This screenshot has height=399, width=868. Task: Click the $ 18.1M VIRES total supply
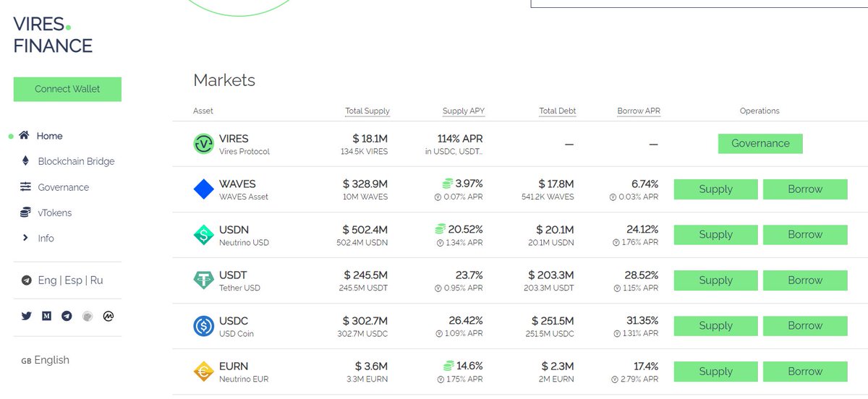(370, 138)
